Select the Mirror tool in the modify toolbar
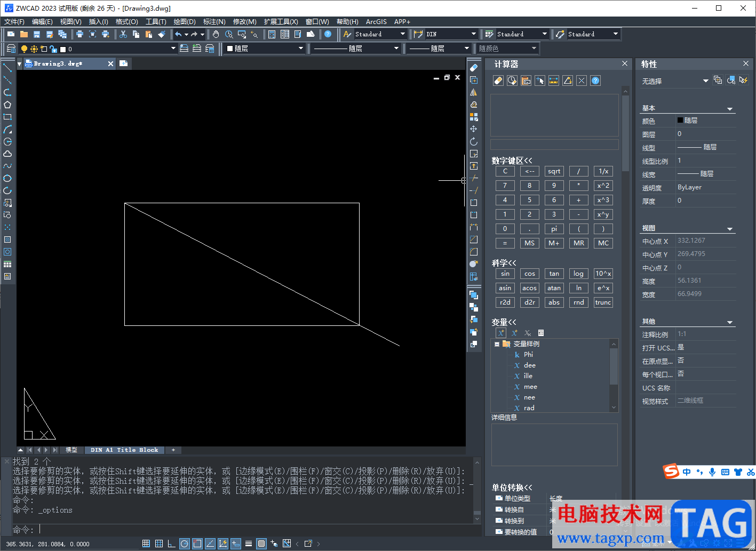 click(473, 92)
